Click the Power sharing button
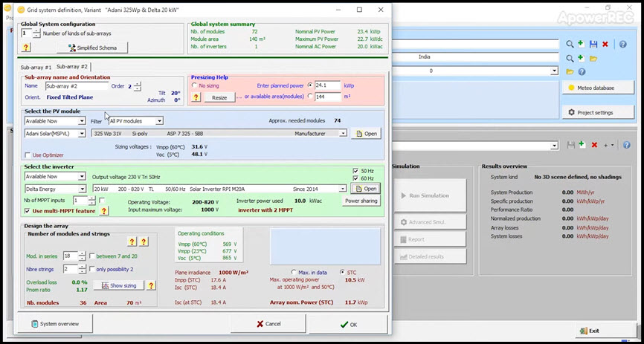644x344 pixels. pyautogui.click(x=361, y=201)
